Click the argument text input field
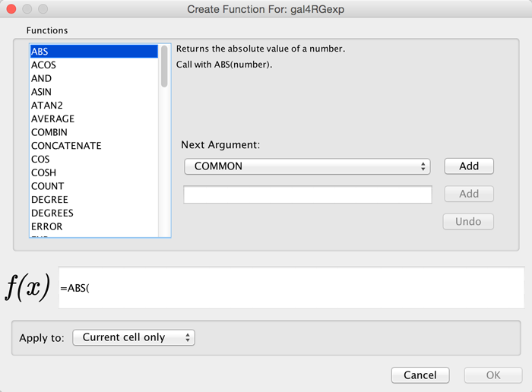The image size is (532, 392). (x=308, y=194)
